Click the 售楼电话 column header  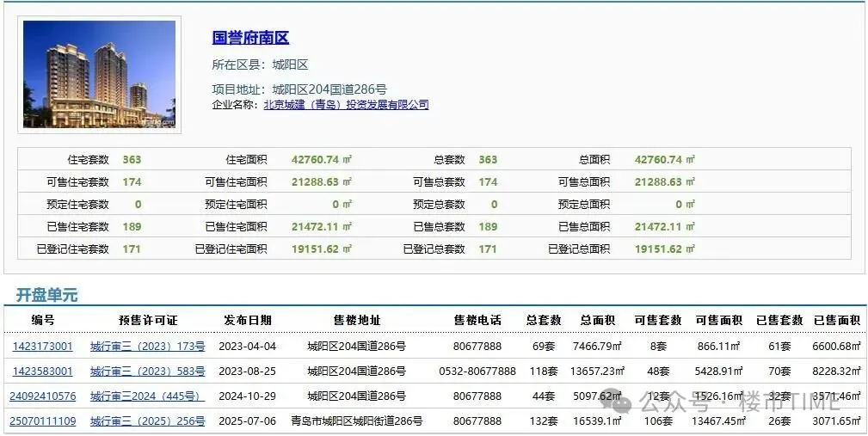pyautogui.click(x=477, y=320)
